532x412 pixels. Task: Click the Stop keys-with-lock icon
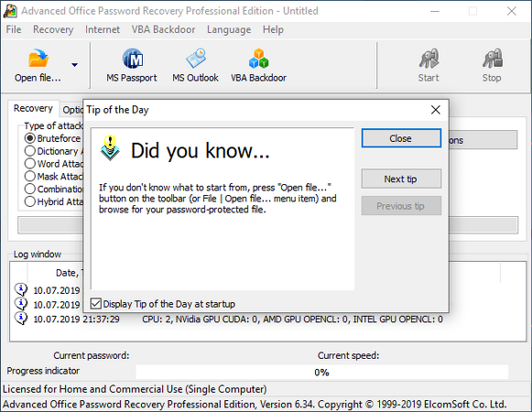pos(493,58)
